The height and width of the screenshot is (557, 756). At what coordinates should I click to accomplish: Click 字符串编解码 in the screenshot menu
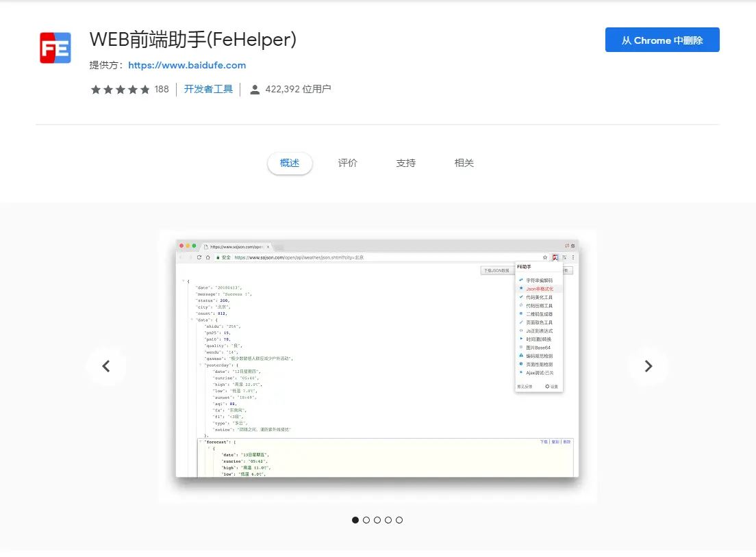click(539, 281)
